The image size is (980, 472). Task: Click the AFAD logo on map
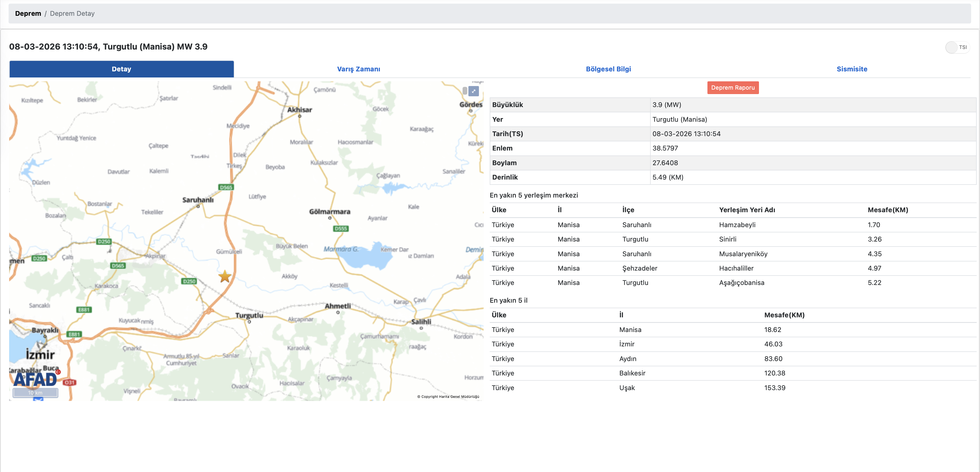coord(35,379)
